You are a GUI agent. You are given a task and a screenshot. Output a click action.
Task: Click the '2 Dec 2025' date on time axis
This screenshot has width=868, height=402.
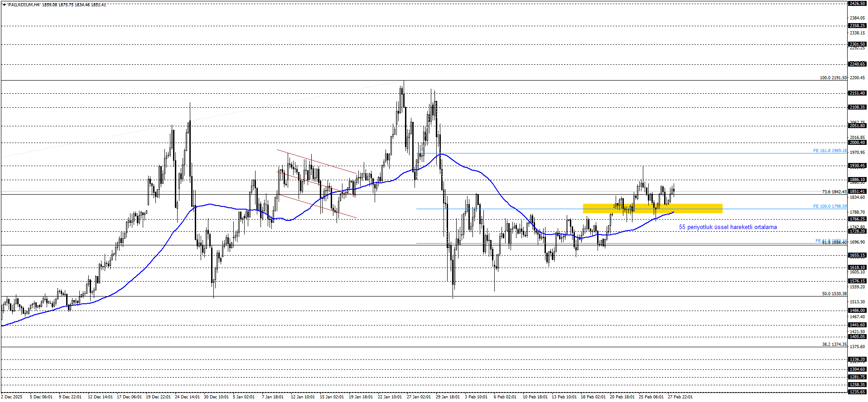[x=12, y=397]
